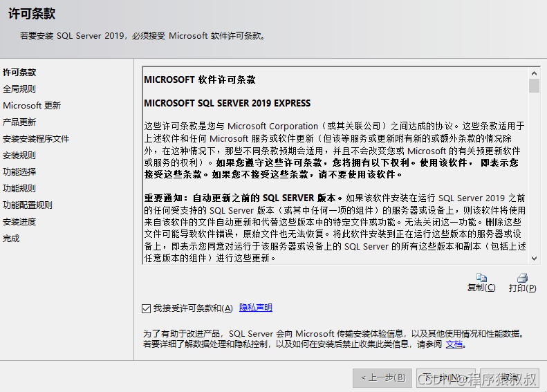Click the 下一步(N) next button

point(444,377)
